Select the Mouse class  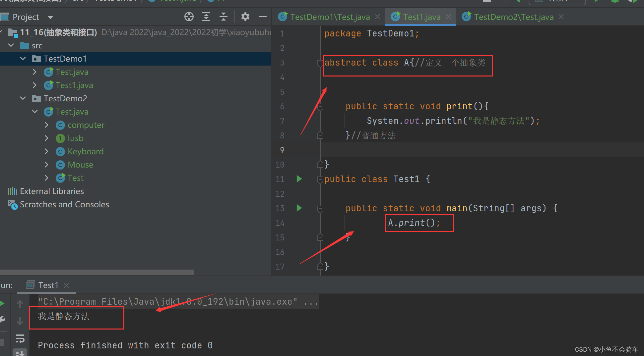75,165
